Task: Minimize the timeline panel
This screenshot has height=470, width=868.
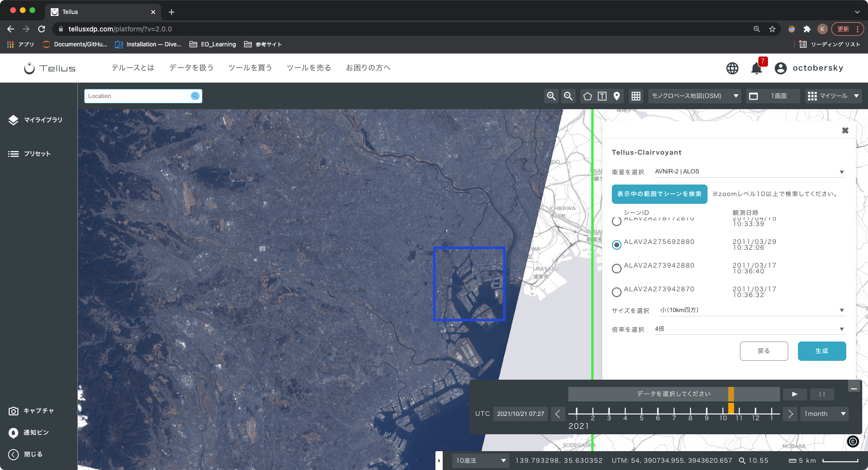Action: click(x=854, y=386)
